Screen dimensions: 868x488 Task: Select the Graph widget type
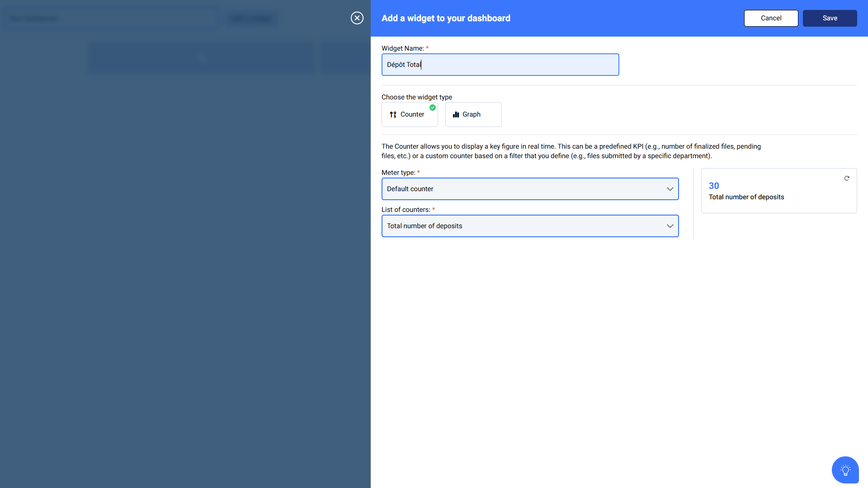click(x=473, y=115)
